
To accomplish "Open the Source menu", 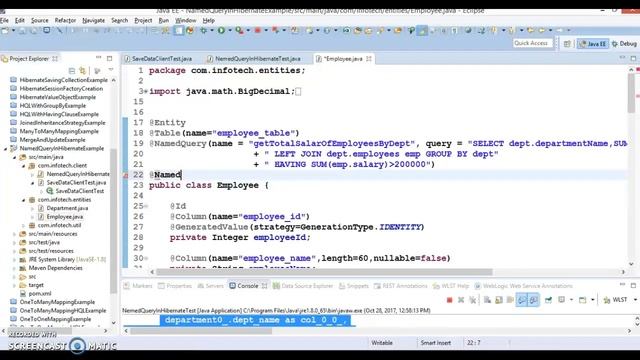I will click(40, 20).
